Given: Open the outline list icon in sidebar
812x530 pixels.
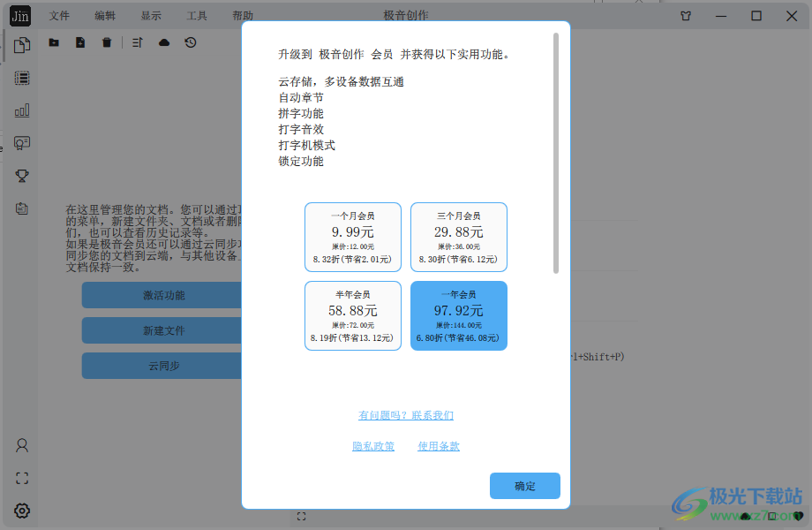Looking at the screenshot, I should point(22,79).
